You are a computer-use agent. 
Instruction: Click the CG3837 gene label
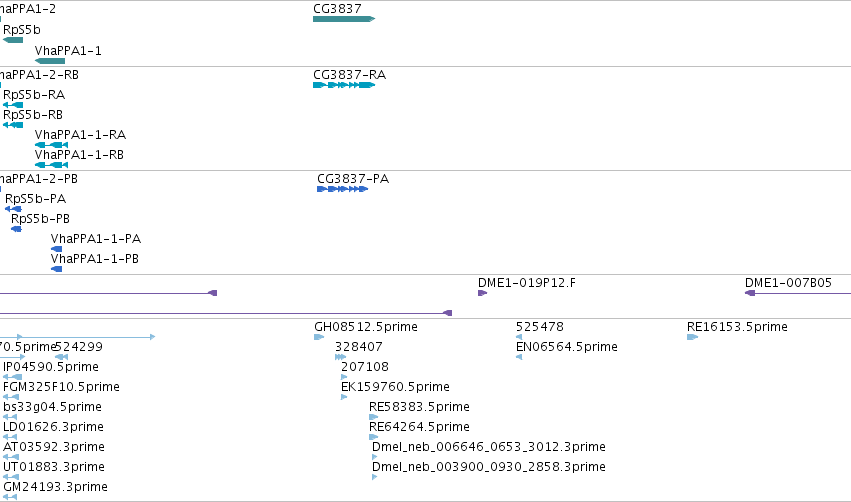tap(337, 9)
